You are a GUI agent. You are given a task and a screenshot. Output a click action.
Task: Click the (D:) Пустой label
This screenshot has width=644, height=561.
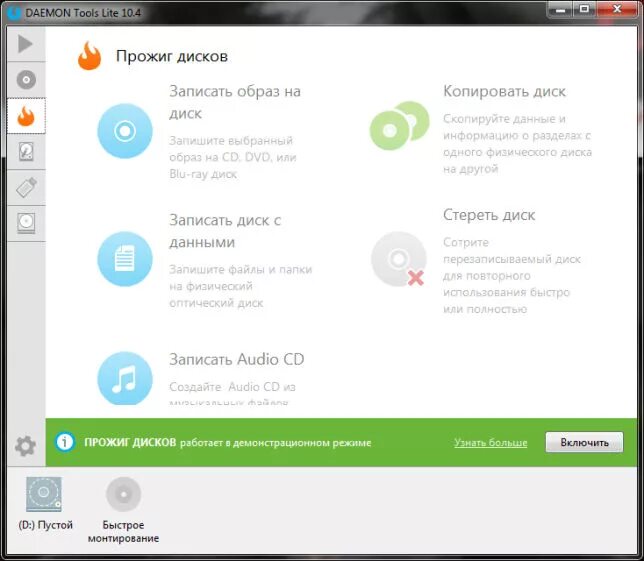[x=46, y=525]
